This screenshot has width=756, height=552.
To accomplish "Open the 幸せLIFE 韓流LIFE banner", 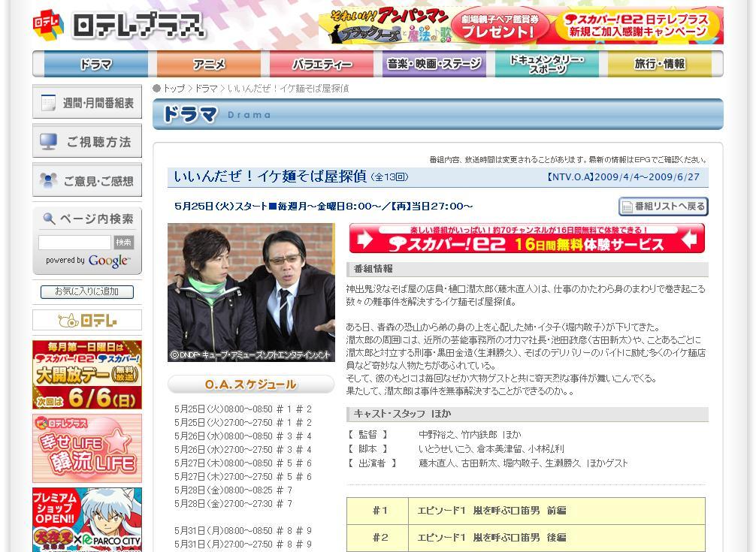I will (87, 448).
